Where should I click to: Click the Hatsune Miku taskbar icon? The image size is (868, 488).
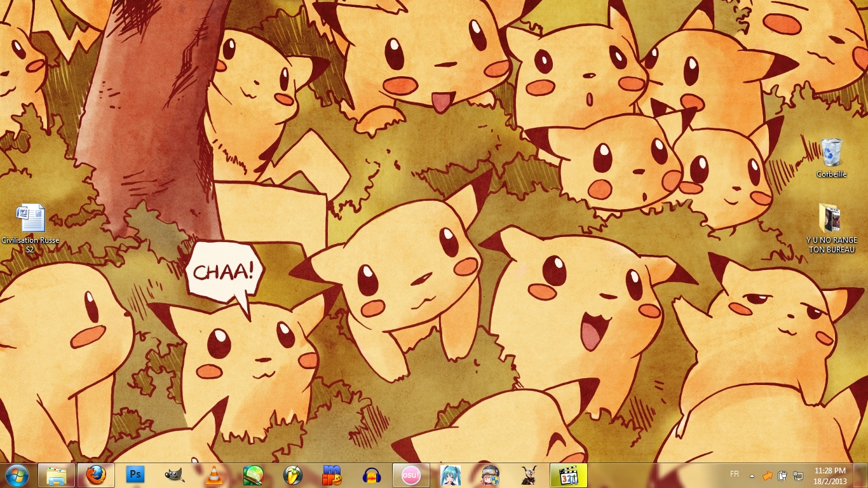pos(451,475)
